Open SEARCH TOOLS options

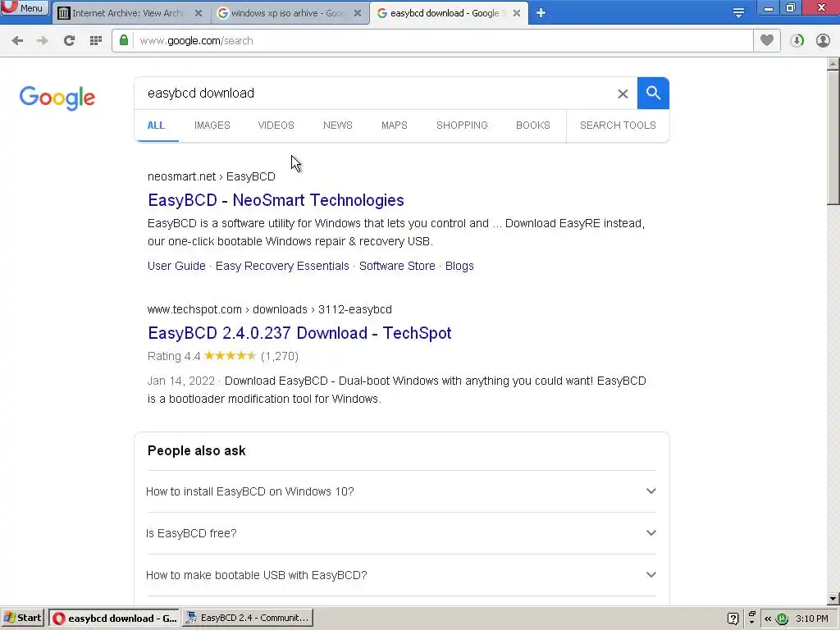point(618,126)
